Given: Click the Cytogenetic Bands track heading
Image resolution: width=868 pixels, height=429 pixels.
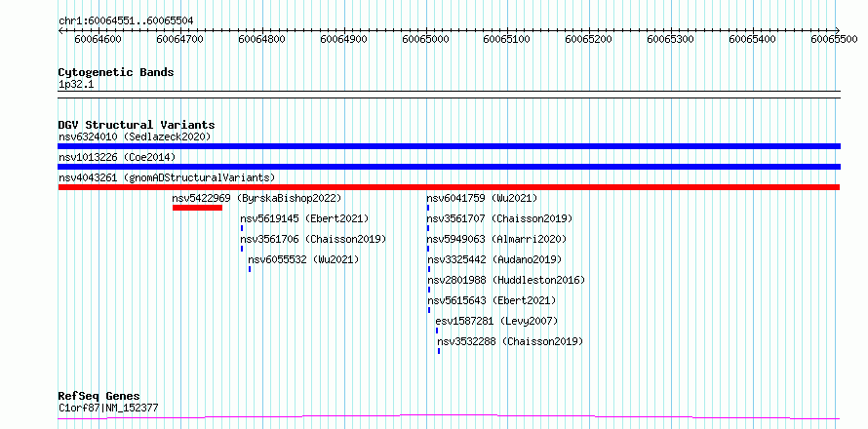Looking at the screenshot, I should tap(116, 72).
